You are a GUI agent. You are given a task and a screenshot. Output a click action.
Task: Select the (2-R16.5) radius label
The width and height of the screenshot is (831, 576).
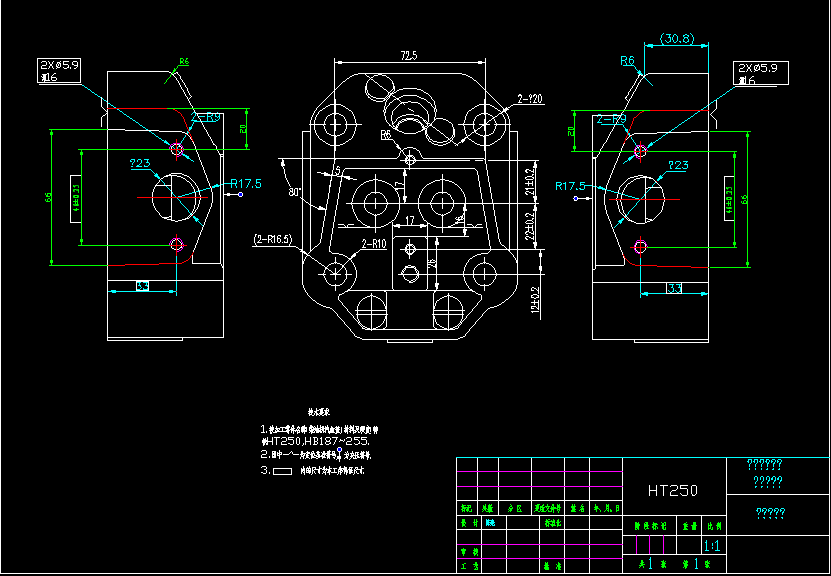(272, 240)
